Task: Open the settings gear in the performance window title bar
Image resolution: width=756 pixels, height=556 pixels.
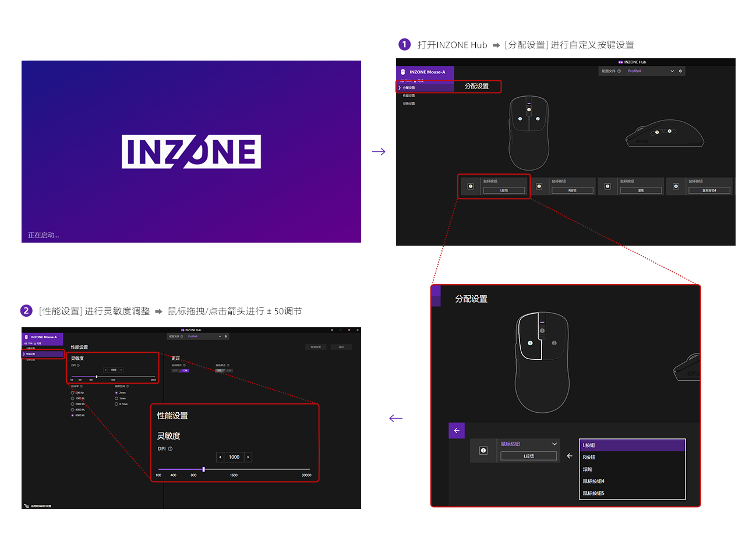Action: pyautogui.click(x=332, y=330)
